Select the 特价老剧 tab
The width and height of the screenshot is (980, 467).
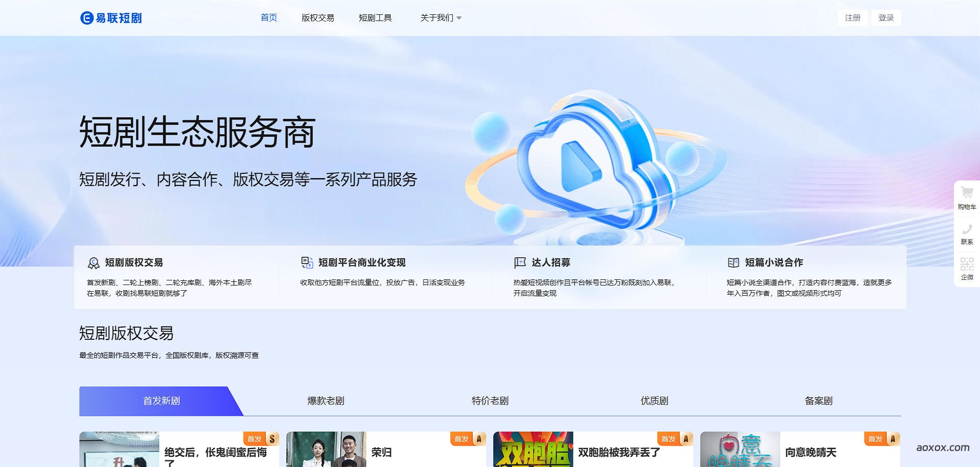coord(490,401)
